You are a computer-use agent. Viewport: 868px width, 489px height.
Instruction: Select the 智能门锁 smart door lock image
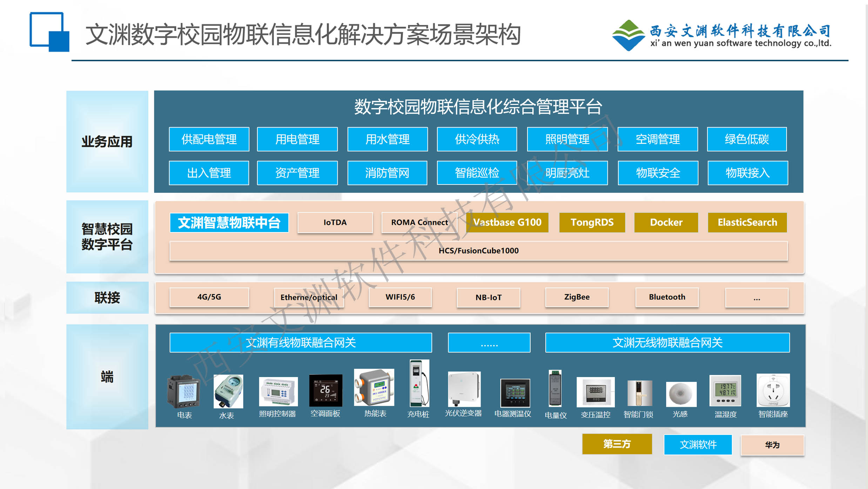coord(640,393)
